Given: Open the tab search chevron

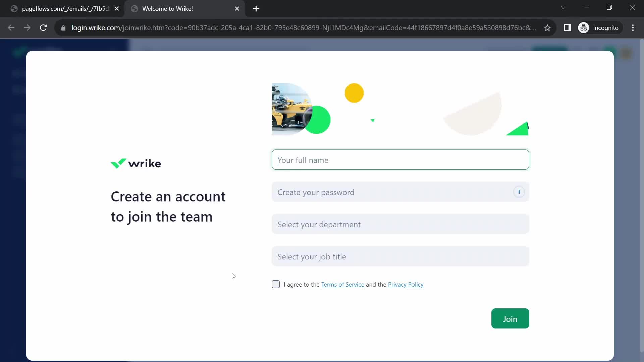Looking at the screenshot, I should [x=563, y=7].
